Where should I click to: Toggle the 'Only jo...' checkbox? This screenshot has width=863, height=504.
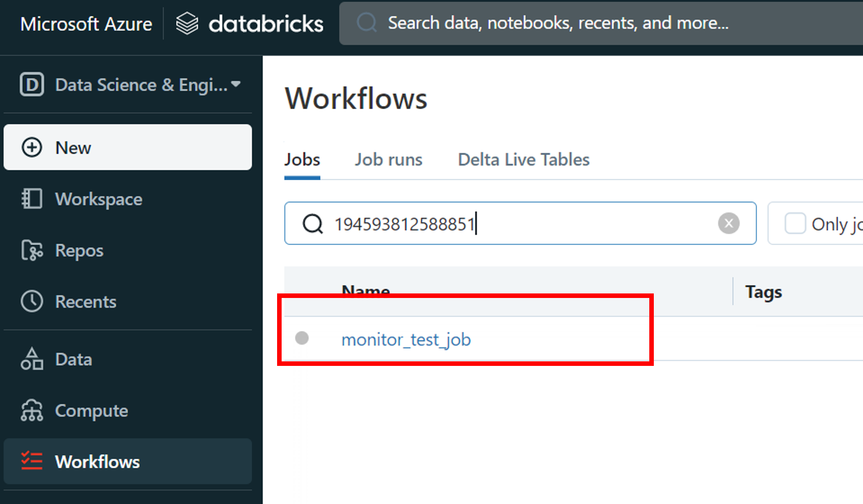795,224
